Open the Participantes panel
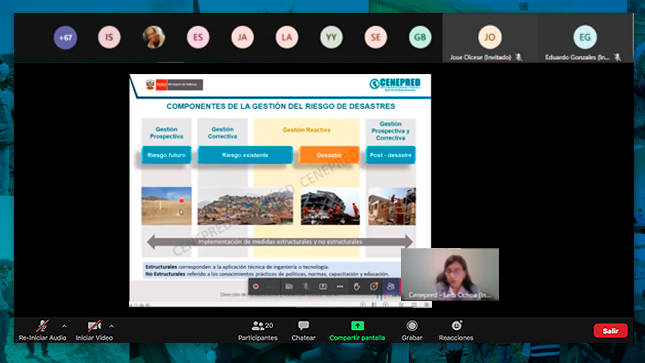Screen dimensions: 645x363 click(258, 330)
